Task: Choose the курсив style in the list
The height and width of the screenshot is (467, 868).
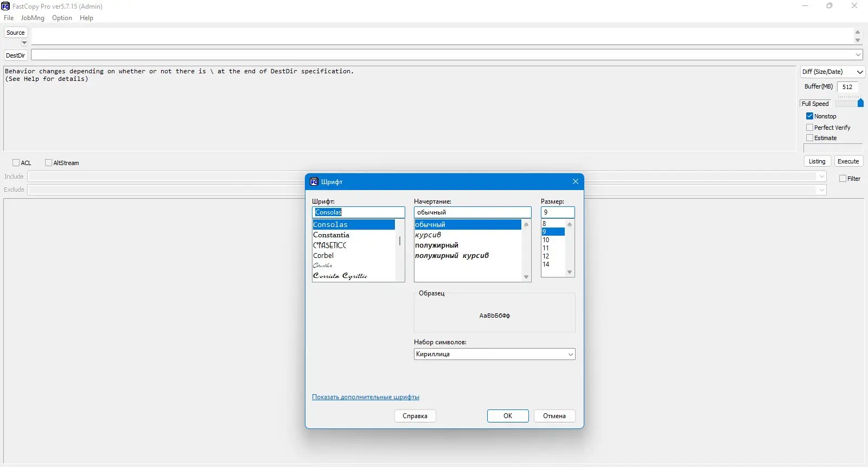Action: [x=468, y=235]
